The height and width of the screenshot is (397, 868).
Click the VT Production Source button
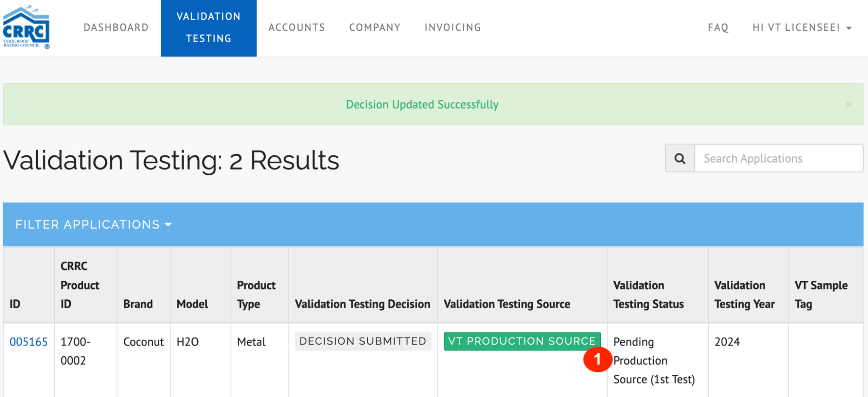pyautogui.click(x=521, y=341)
